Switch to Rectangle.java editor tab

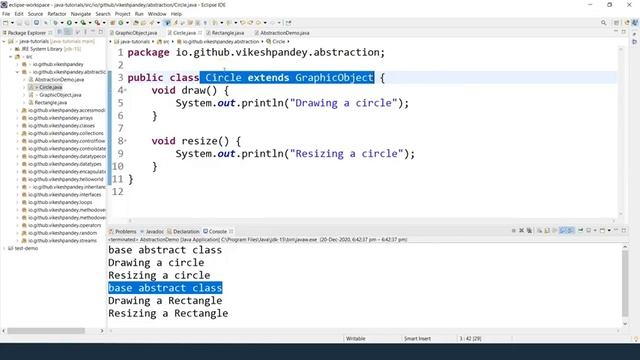225,33
